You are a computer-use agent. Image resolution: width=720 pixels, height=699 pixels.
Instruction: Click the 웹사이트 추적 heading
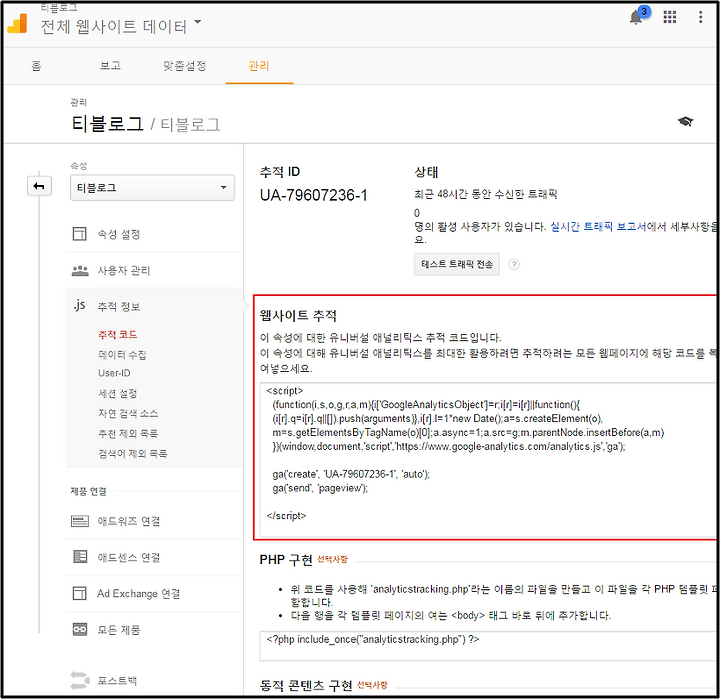pos(298,316)
